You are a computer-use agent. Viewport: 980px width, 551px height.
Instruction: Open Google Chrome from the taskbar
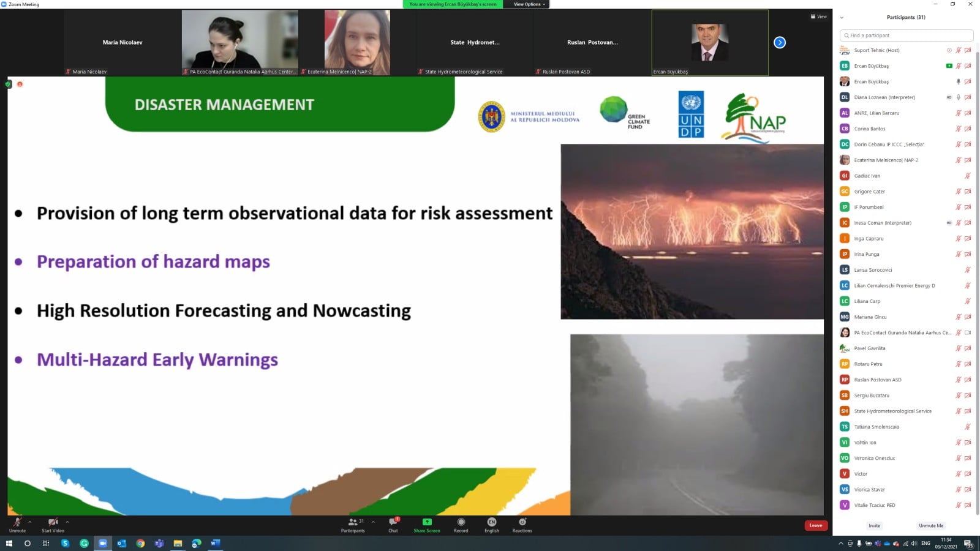140,543
